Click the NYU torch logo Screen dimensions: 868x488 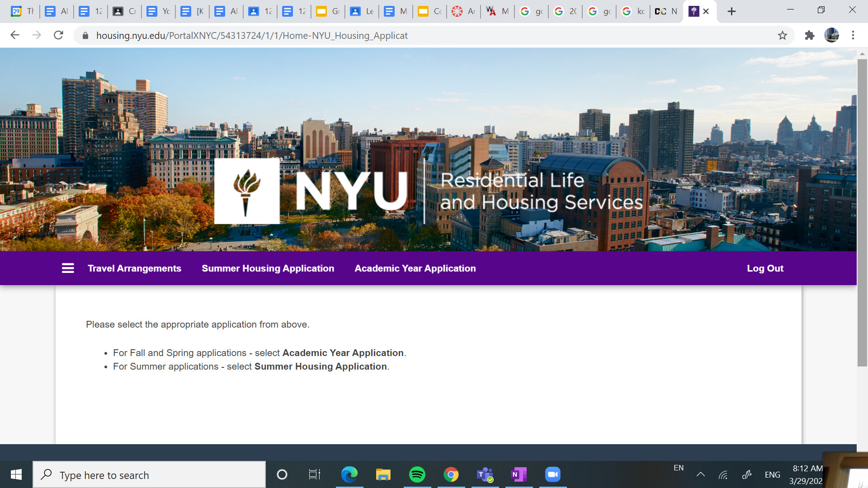click(247, 191)
